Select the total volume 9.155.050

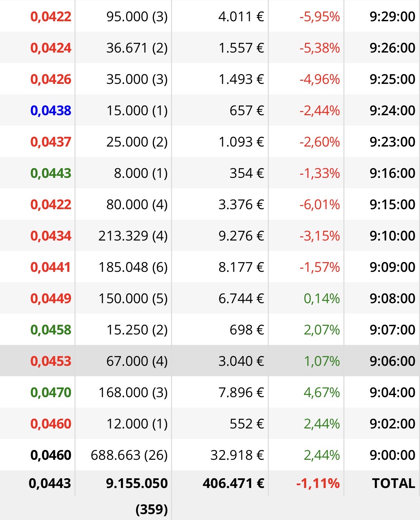(x=137, y=483)
